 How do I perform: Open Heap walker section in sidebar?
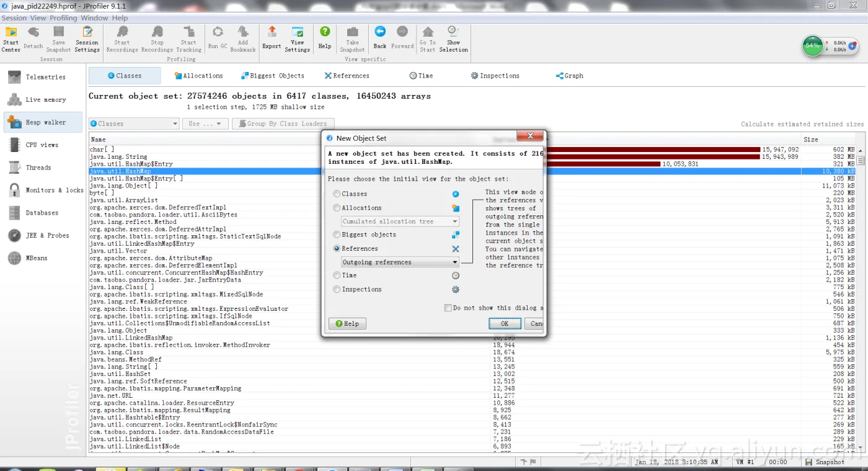pyautogui.click(x=43, y=122)
